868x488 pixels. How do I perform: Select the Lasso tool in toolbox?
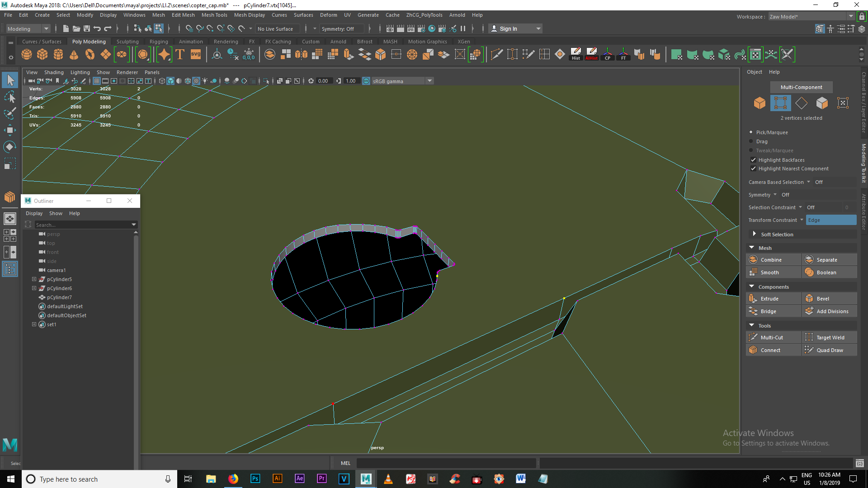(x=9, y=97)
